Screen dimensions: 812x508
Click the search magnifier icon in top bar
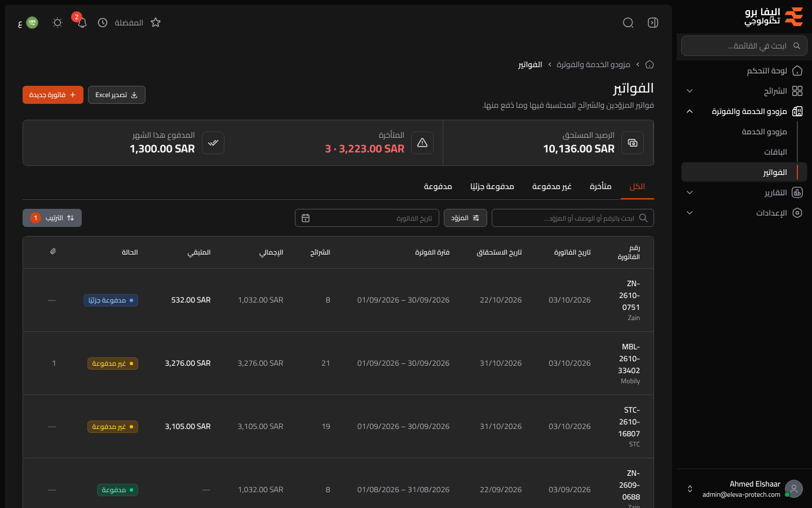click(x=628, y=23)
